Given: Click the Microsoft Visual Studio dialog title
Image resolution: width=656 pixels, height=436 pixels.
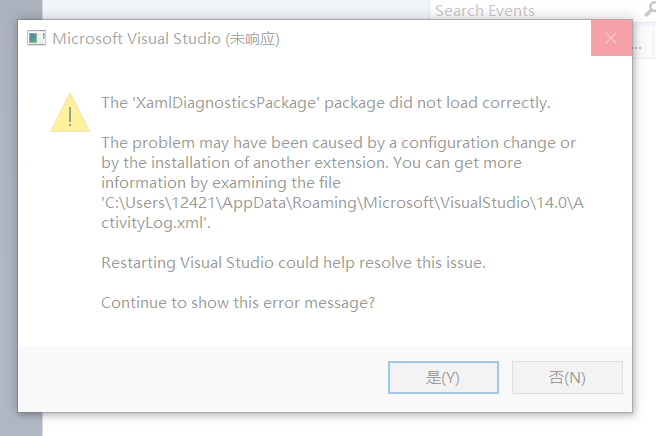Looking at the screenshot, I should [165, 39].
